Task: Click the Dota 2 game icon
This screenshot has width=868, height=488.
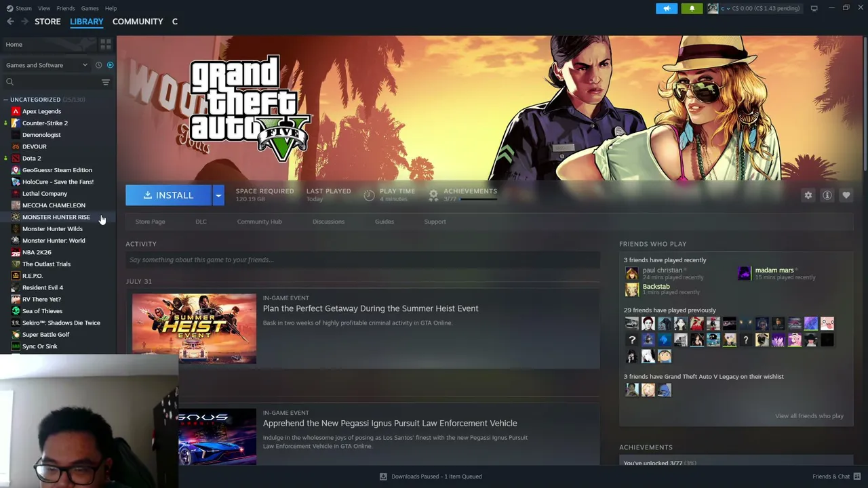Action: [16, 159]
